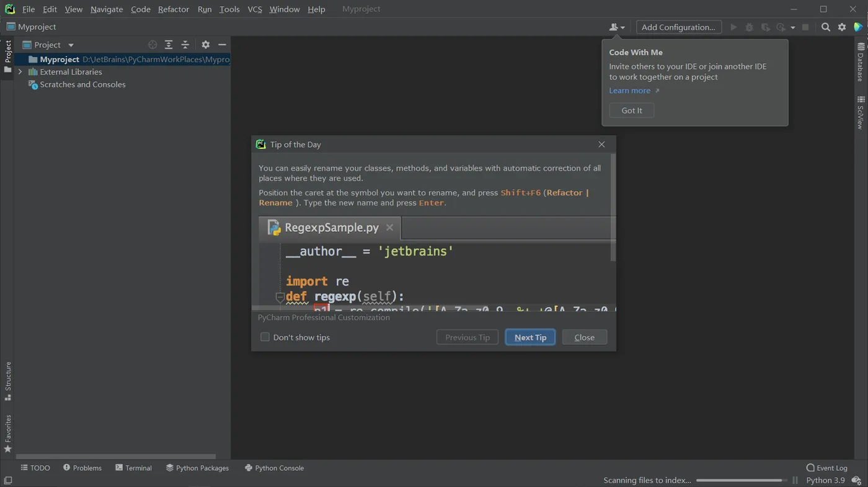The image size is (868, 487).
Task: Click the JetBrains Space colorful icon
Action: click(x=858, y=27)
